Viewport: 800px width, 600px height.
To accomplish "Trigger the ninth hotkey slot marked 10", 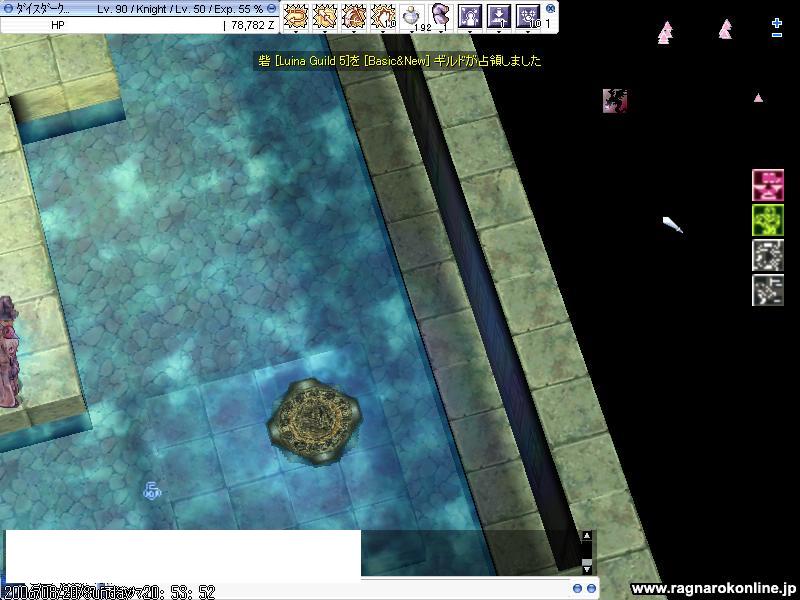I will pos(528,16).
